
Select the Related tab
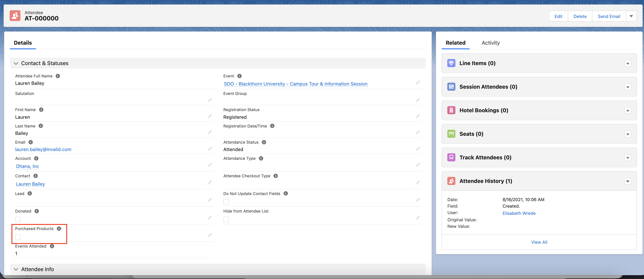[455, 43]
